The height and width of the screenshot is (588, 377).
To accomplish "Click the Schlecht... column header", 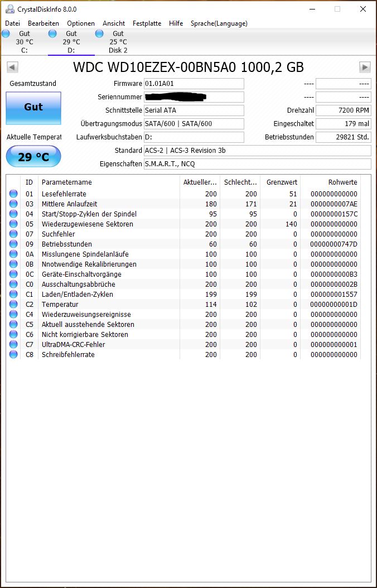I will coord(240,182).
